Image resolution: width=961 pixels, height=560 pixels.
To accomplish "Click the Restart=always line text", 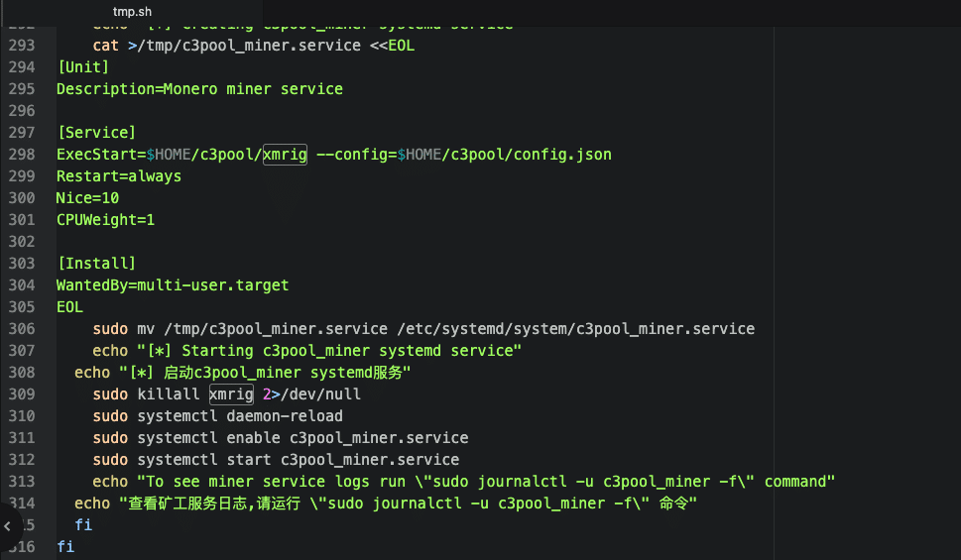I will [x=118, y=175].
